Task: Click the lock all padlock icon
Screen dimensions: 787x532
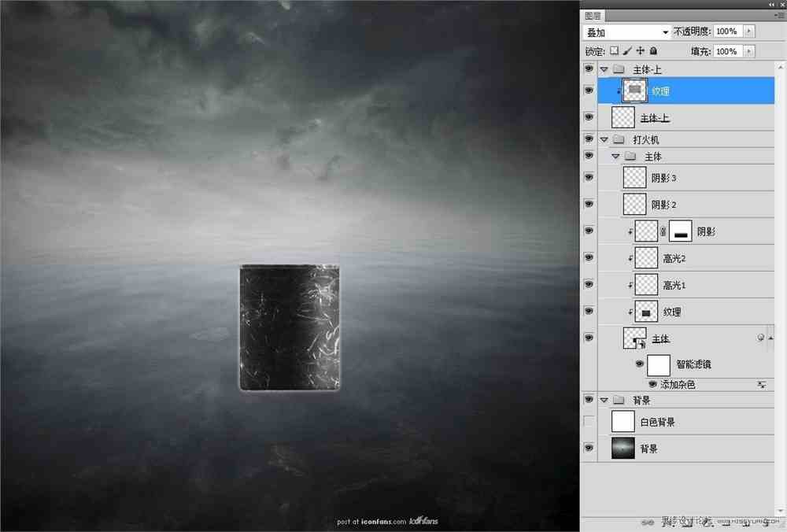Action: point(652,50)
